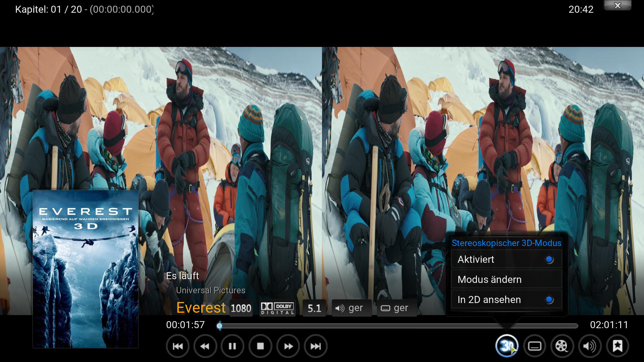Open audio settings speaker icon
Image resolution: width=644 pixels, height=362 pixels.
[x=590, y=346]
